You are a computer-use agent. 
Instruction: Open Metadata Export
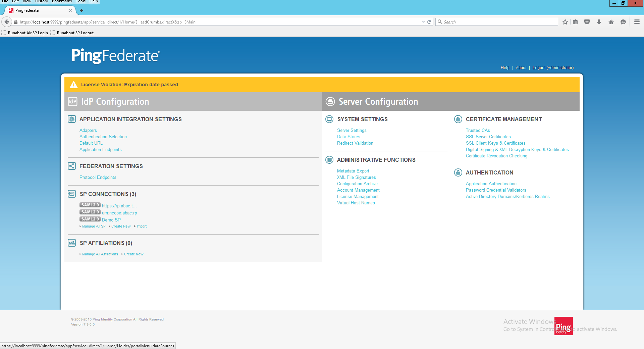(x=353, y=171)
